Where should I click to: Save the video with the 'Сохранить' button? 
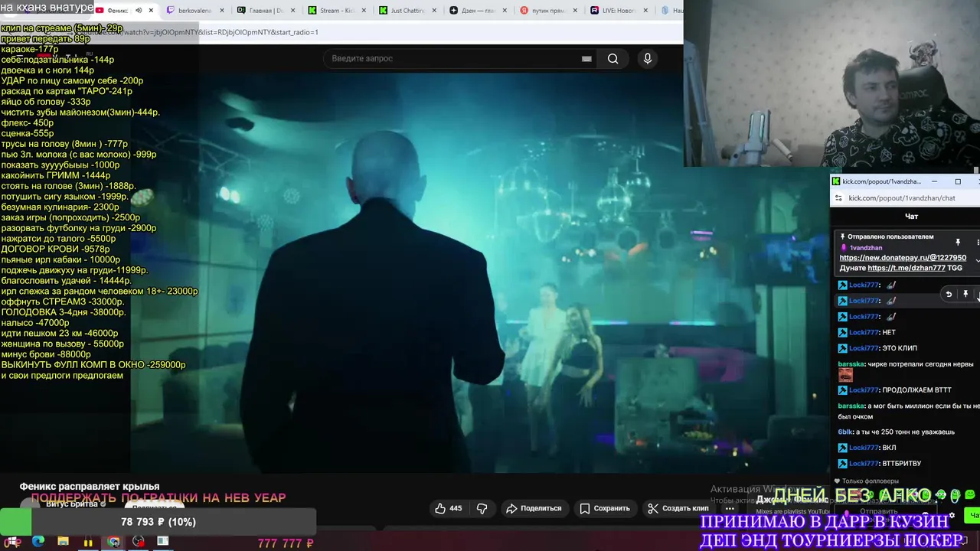(605, 508)
